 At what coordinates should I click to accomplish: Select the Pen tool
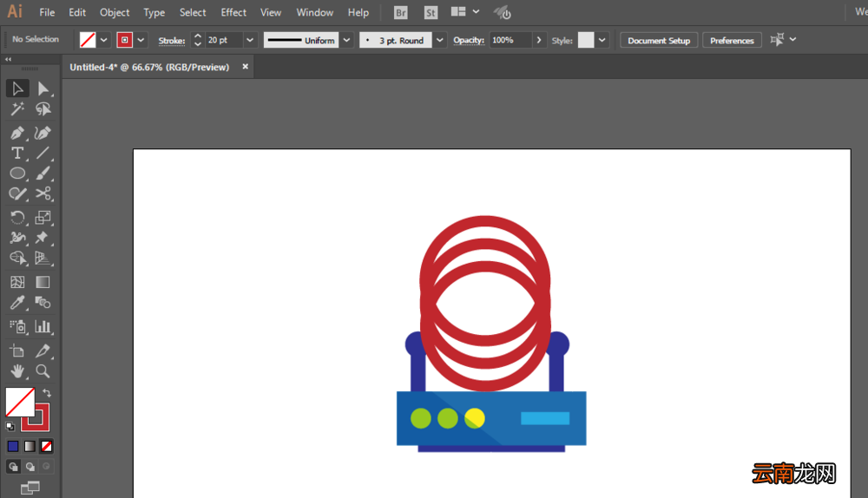17,133
